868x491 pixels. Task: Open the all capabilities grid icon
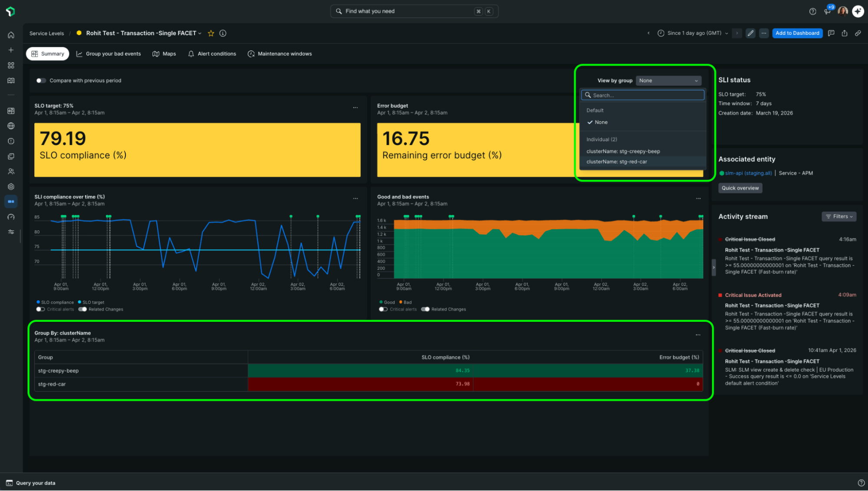point(11,65)
